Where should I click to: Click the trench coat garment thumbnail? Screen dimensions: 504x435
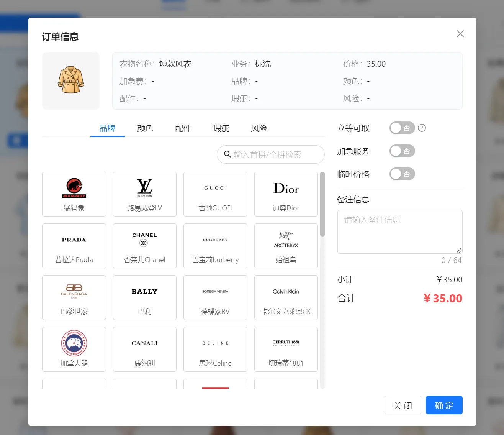point(71,81)
